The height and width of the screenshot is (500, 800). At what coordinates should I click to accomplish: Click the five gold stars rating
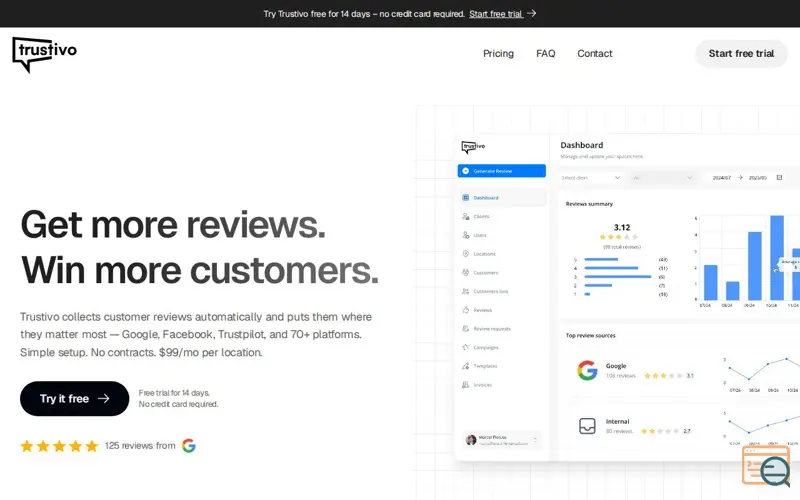pyautogui.click(x=59, y=446)
